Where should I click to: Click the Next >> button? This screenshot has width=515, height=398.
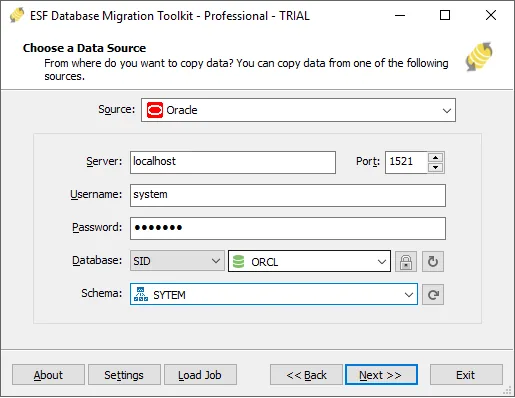pos(381,375)
